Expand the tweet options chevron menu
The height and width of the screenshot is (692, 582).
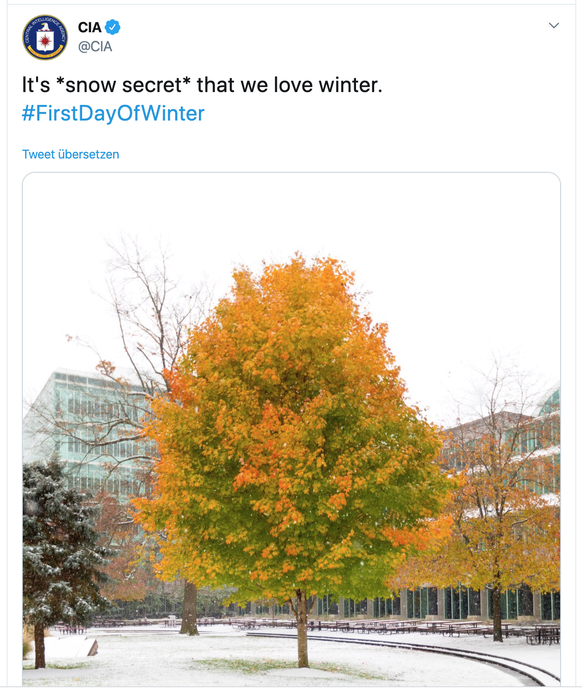(x=554, y=26)
